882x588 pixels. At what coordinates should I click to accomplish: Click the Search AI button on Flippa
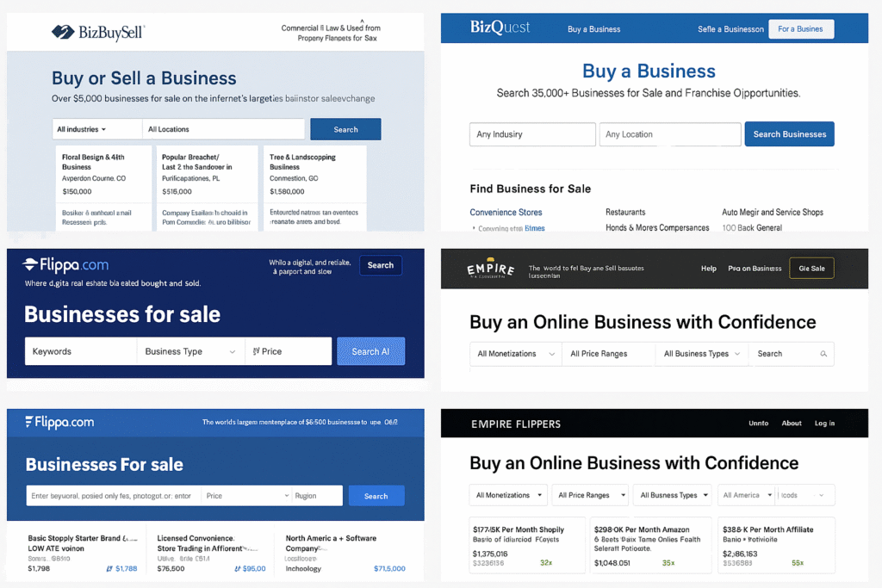click(x=370, y=351)
